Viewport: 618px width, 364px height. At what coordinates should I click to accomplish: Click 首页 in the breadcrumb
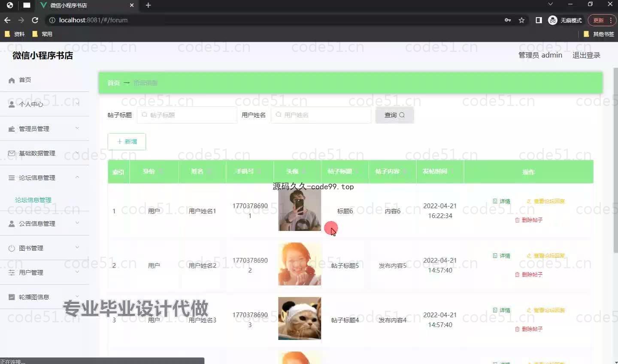(114, 83)
